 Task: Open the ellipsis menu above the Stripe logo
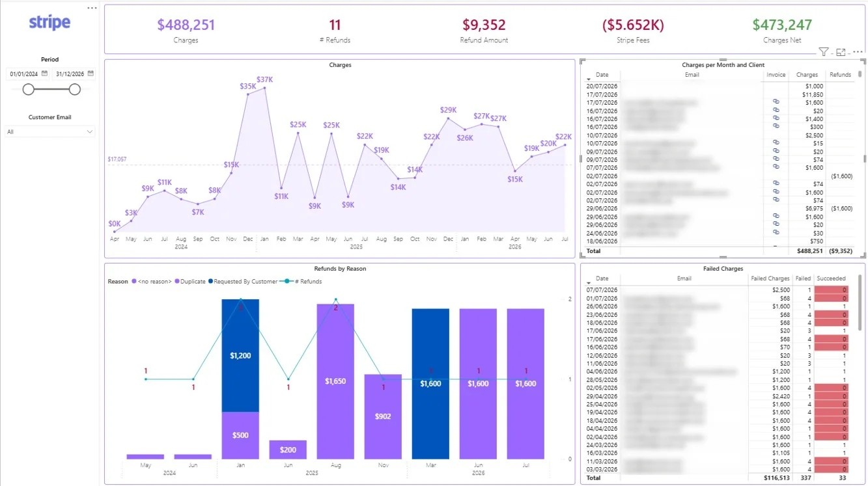92,8
